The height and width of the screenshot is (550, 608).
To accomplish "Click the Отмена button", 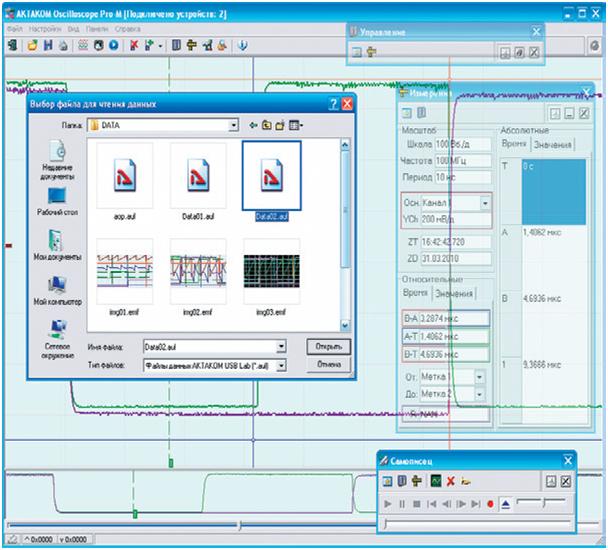I will point(328,364).
